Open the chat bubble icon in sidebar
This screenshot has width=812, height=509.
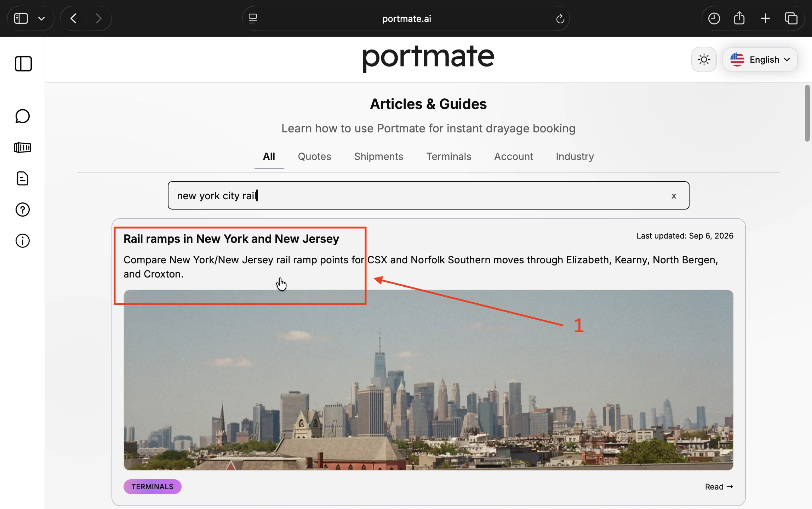tap(23, 116)
